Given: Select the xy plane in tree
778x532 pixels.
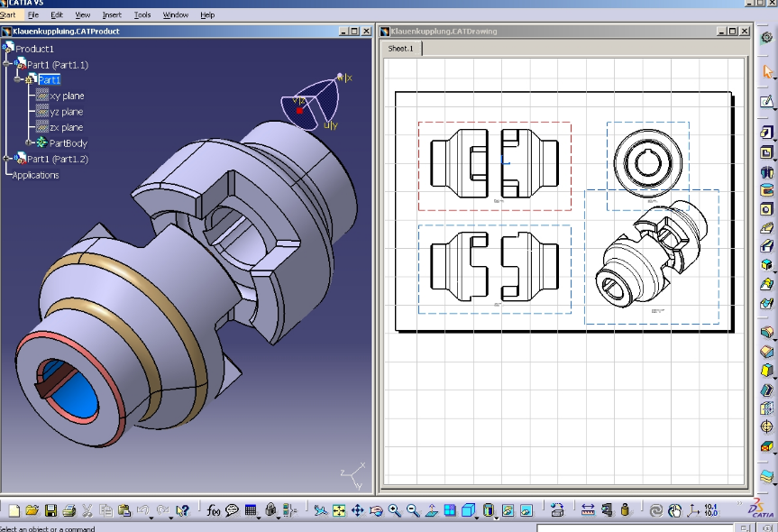Looking at the screenshot, I should 67,96.
